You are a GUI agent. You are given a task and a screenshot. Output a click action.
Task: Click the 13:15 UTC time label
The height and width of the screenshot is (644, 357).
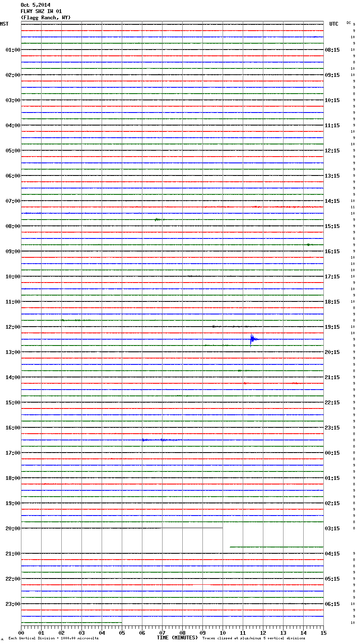click(x=332, y=176)
